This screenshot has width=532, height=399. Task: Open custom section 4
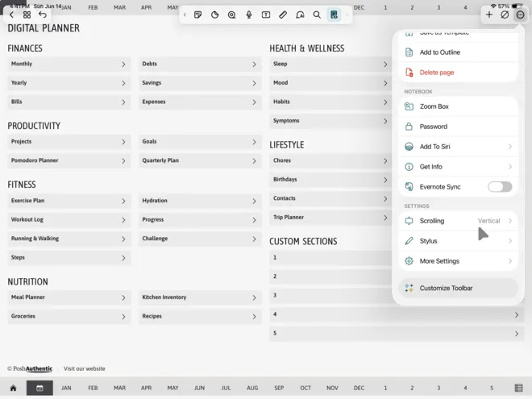397,314
